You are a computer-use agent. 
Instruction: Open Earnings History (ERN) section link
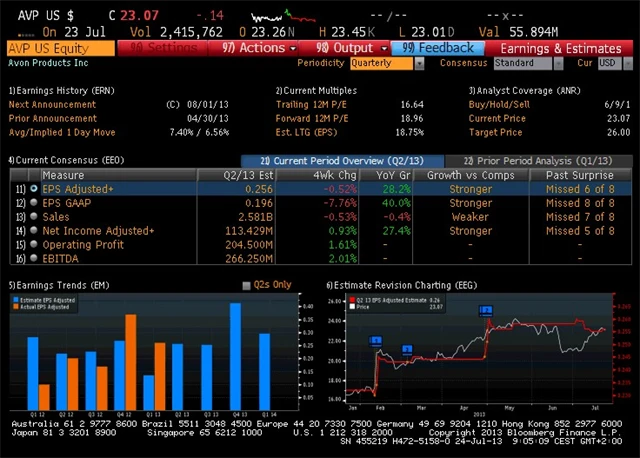pos(60,90)
